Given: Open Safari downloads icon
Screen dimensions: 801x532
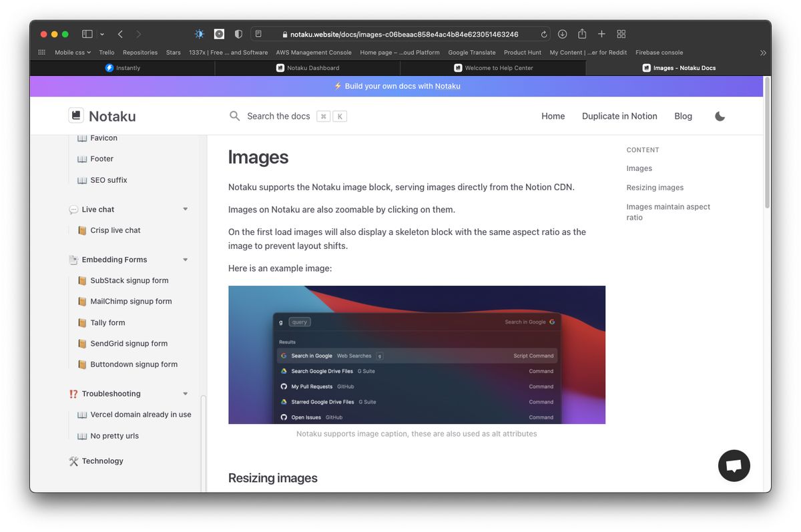Looking at the screenshot, I should (x=563, y=34).
